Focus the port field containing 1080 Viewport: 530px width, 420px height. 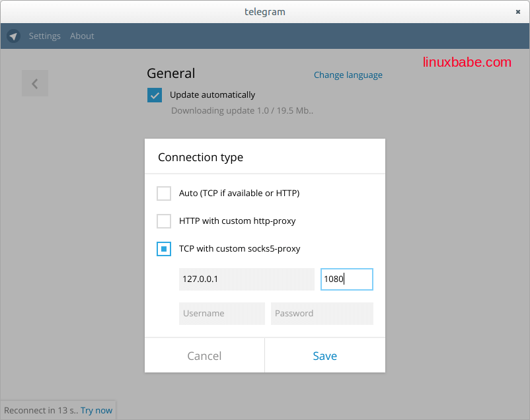click(x=346, y=279)
